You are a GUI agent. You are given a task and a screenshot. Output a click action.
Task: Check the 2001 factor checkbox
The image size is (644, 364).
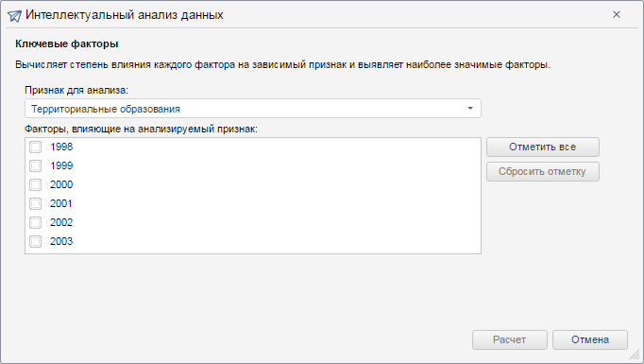tap(35, 203)
